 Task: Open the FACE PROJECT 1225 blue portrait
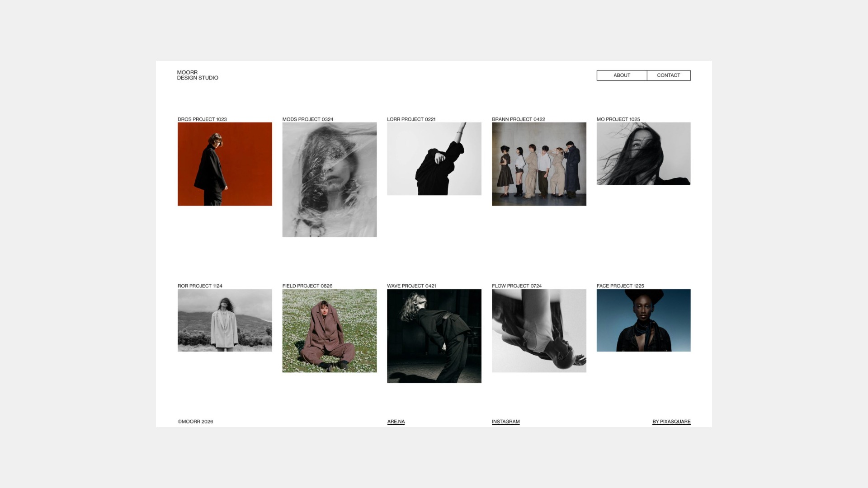pyautogui.click(x=644, y=320)
